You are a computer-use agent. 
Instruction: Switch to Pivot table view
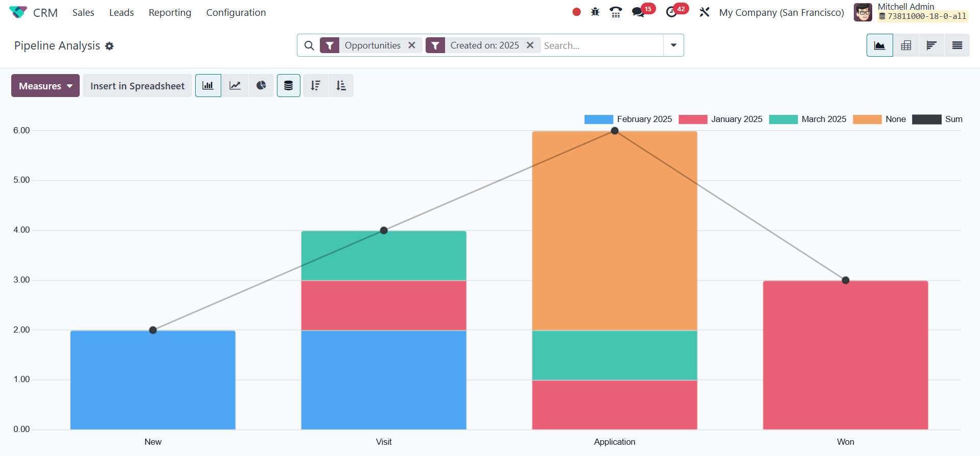(x=906, y=45)
